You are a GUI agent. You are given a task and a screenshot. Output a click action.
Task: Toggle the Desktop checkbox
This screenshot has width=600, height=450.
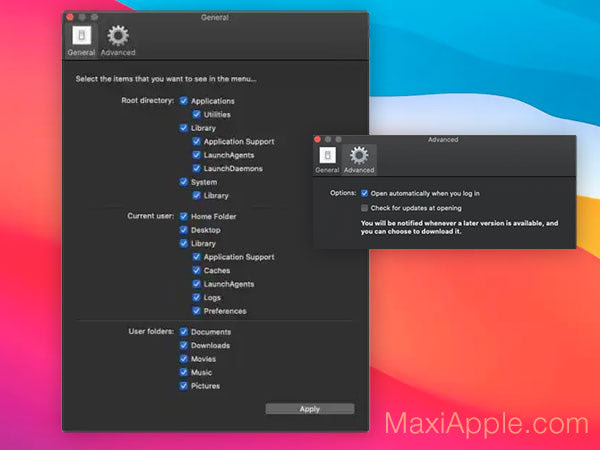point(184,230)
